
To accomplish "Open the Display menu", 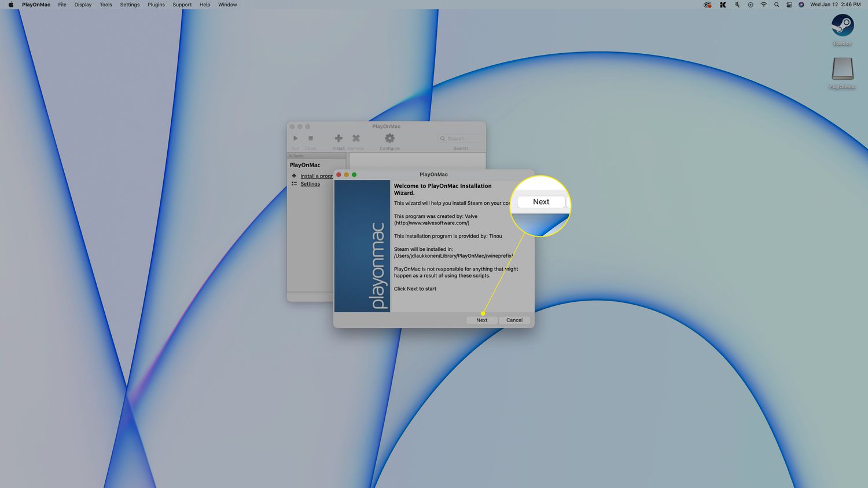I will [83, 5].
